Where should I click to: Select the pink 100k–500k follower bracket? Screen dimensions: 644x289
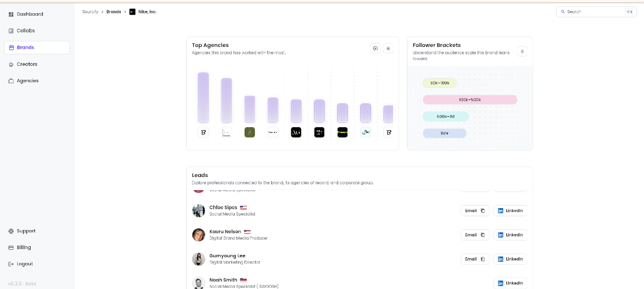(470, 100)
